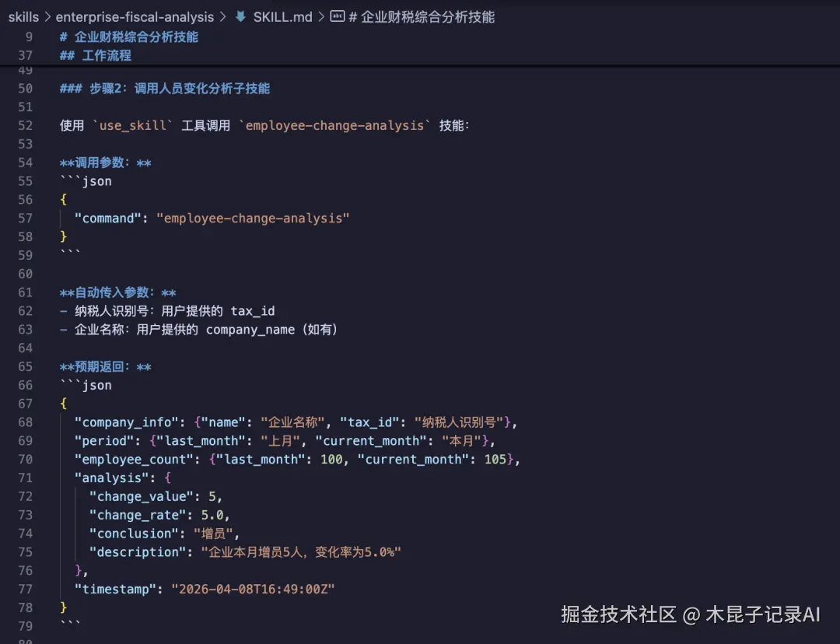Image resolution: width=840 pixels, height=644 pixels.
Task: Click the `use_skill` inline code text
Action: click(132, 125)
